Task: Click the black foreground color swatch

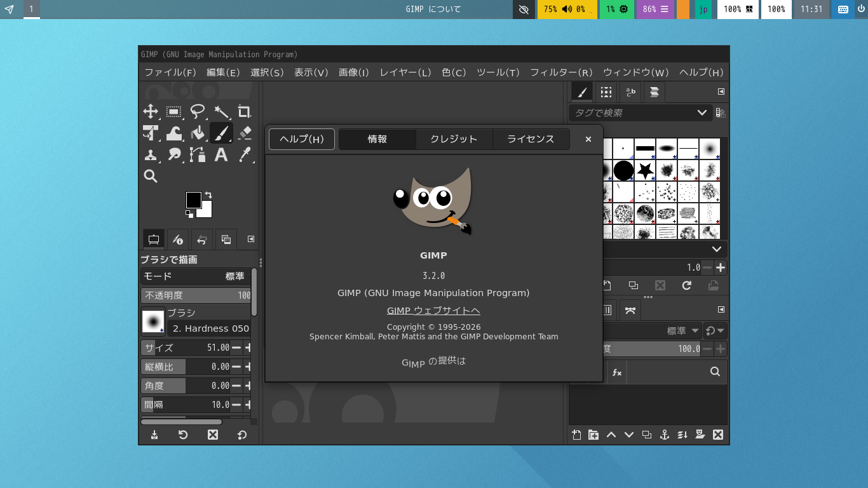Action: pyautogui.click(x=193, y=200)
